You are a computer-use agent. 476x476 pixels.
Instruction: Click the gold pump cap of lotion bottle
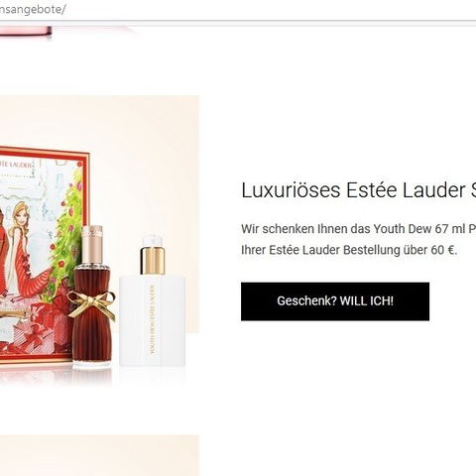coord(153,261)
